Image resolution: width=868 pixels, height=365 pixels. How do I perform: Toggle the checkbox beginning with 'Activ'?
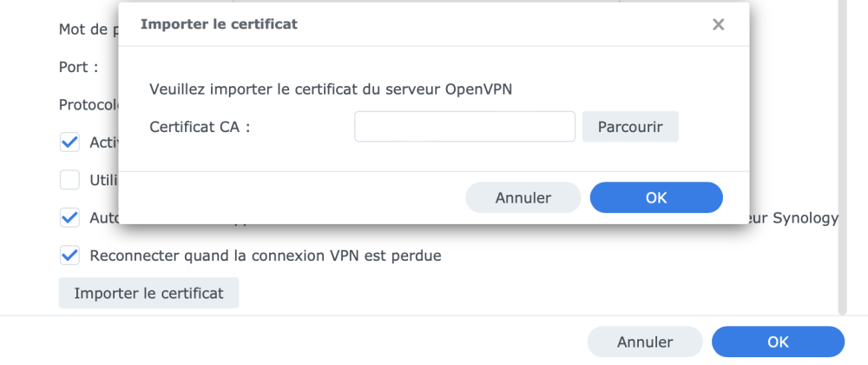point(69,143)
